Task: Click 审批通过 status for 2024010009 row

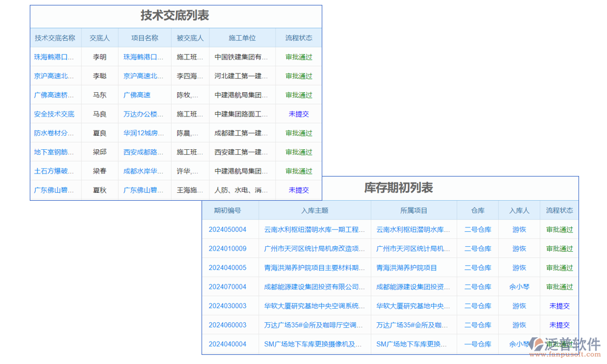Action: tap(559, 248)
